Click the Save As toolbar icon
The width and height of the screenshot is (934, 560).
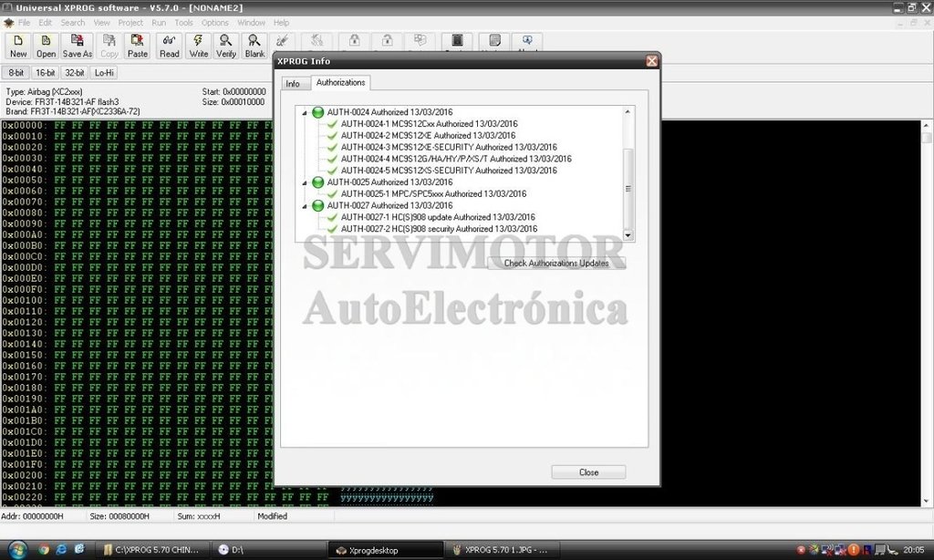pos(78,47)
